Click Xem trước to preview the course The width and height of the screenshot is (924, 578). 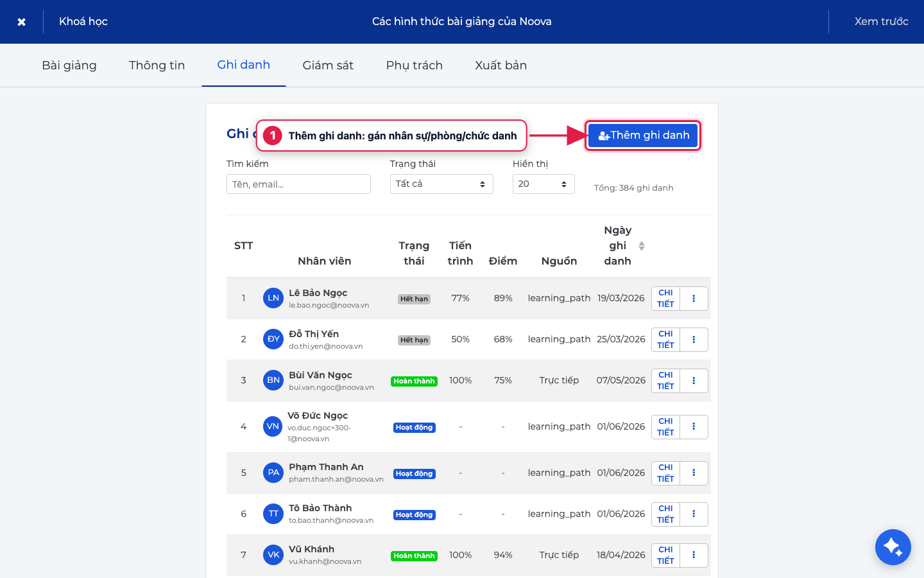tap(881, 21)
